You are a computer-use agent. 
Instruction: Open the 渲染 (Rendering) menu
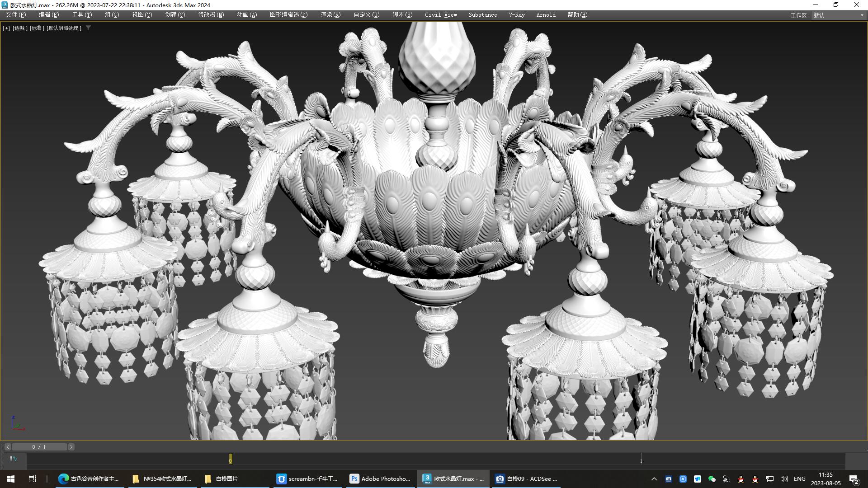tap(330, 14)
